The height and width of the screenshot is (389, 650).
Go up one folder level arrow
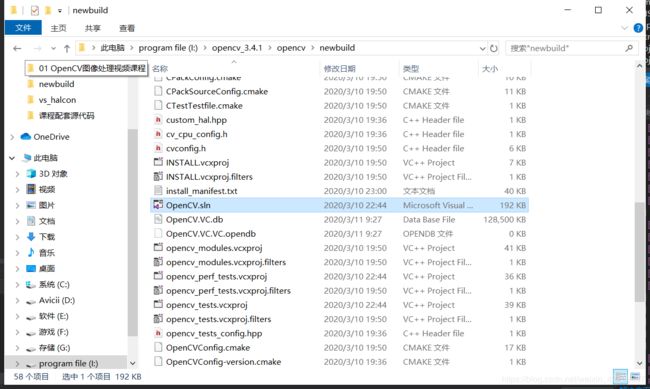click(x=67, y=49)
